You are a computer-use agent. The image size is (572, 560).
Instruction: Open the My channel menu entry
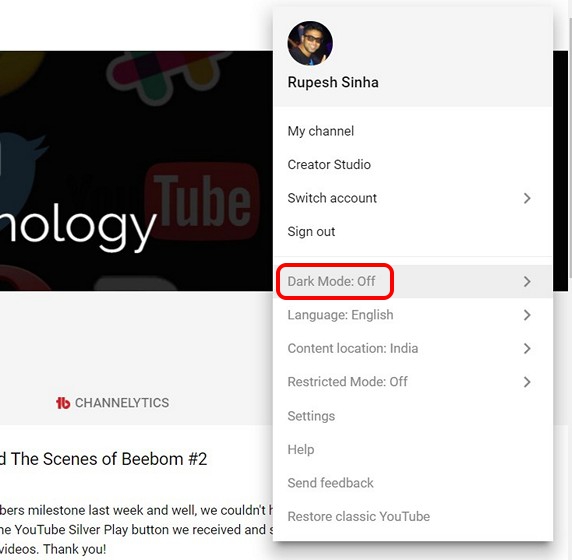pos(413,131)
